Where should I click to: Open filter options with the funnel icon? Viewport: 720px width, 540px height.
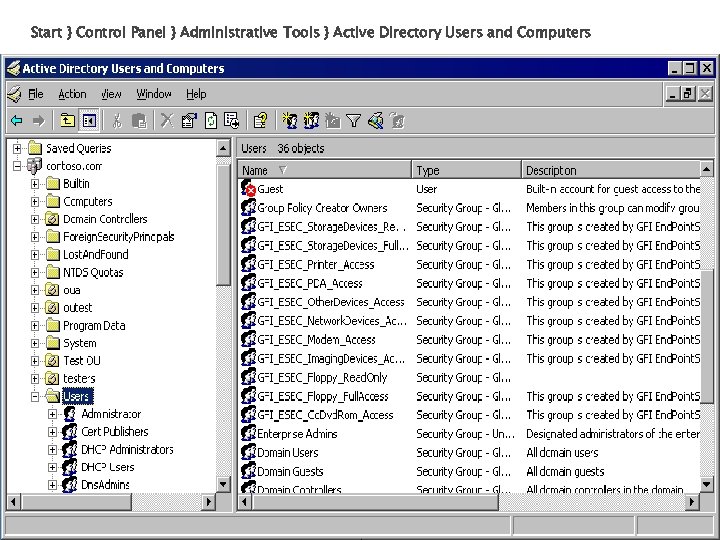tap(353, 120)
